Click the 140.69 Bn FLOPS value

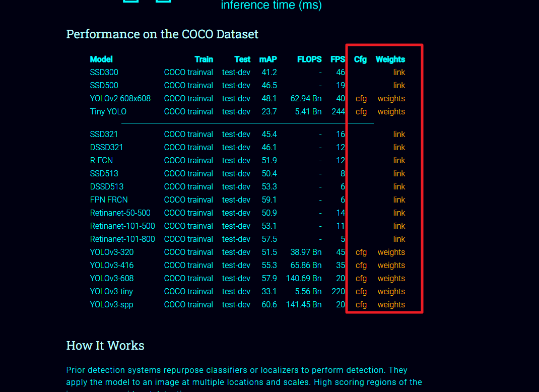click(x=304, y=279)
